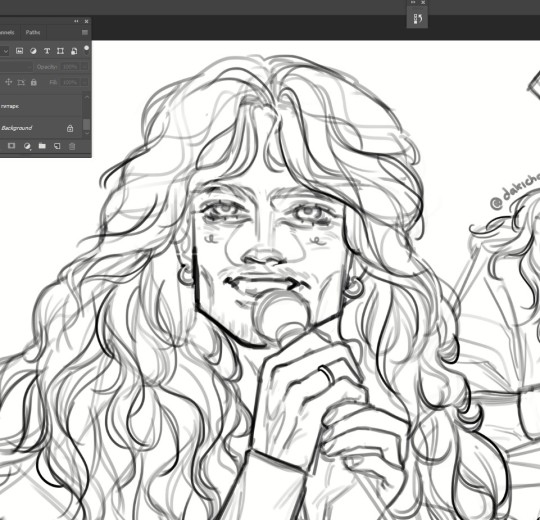Open the blend mode dropdown
This screenshot has height=520, width=540.
pyautogui.click(x=16, y=67)
